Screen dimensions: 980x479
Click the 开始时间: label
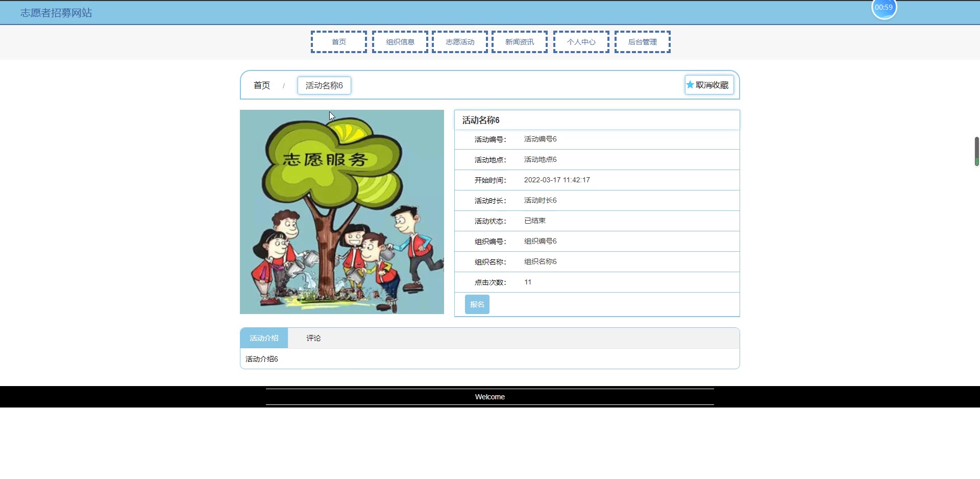[490, 180]
